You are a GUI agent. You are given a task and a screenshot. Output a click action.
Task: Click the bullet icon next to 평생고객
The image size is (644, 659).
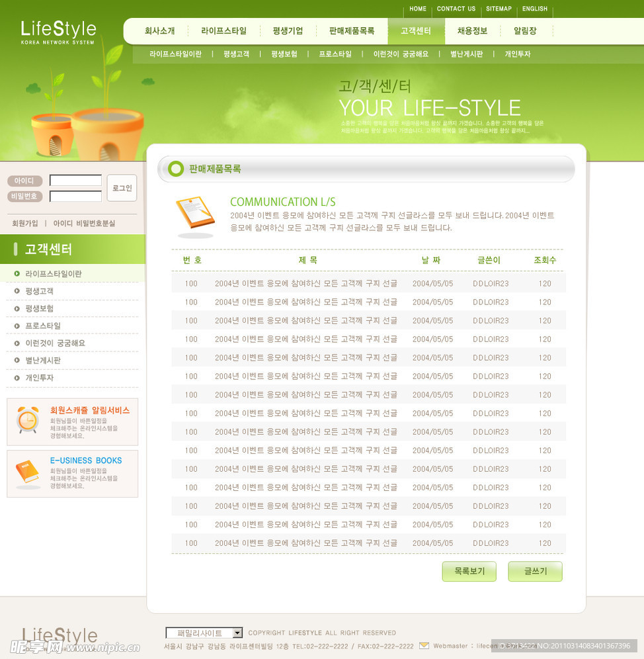click(17, 291)
